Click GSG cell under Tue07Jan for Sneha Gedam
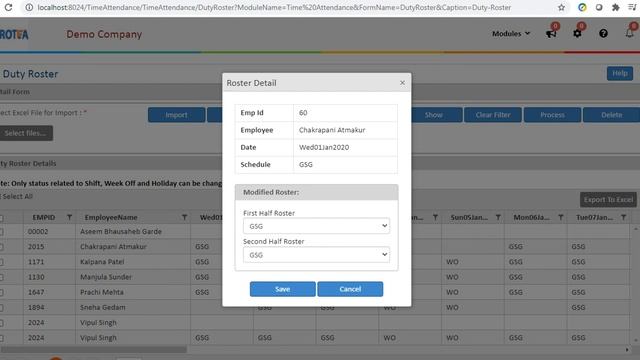The width and height of the screenshot is (640, 360). [578, 307]
